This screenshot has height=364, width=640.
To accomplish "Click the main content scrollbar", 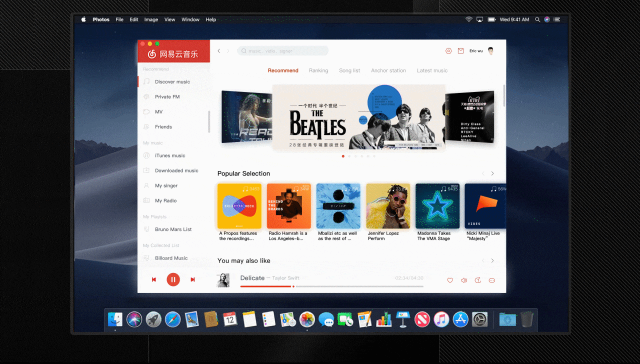I will [x=504, y=95].
